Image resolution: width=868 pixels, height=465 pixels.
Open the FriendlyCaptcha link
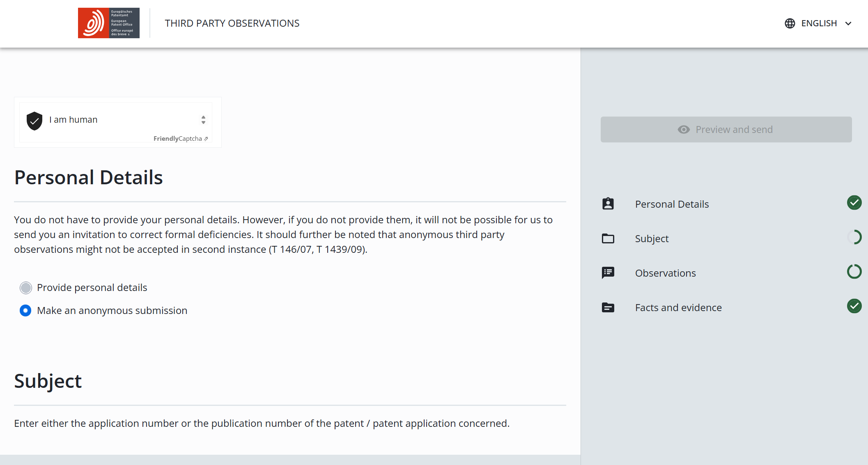[x=180, y=139]
